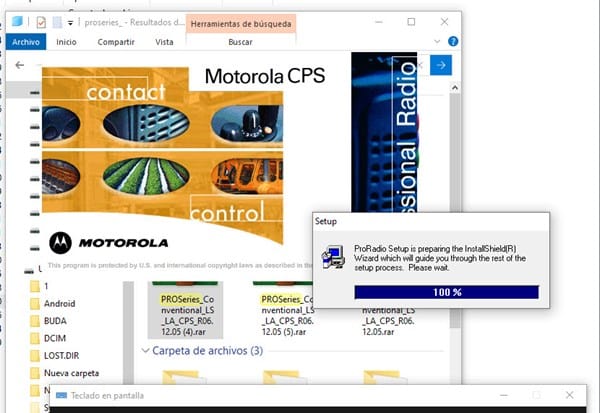
Task: Select the BUDA folder in tree
Action: tap(55, 321)
